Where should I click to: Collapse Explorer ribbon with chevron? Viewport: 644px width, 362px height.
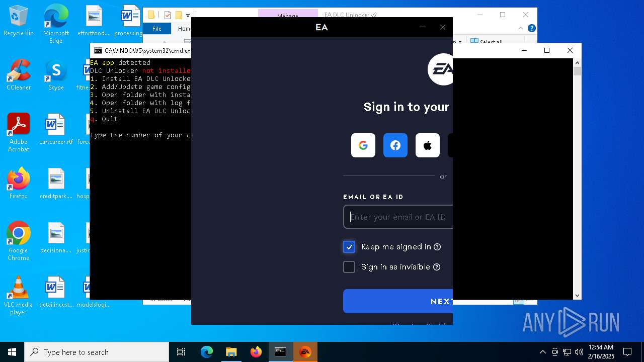click(521, 29)
